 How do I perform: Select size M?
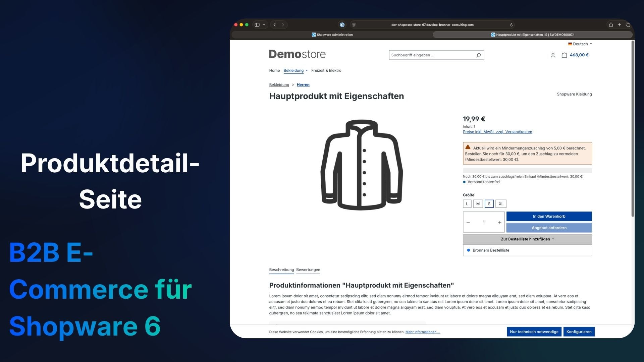pyautogui.click(x=478, y=204)
